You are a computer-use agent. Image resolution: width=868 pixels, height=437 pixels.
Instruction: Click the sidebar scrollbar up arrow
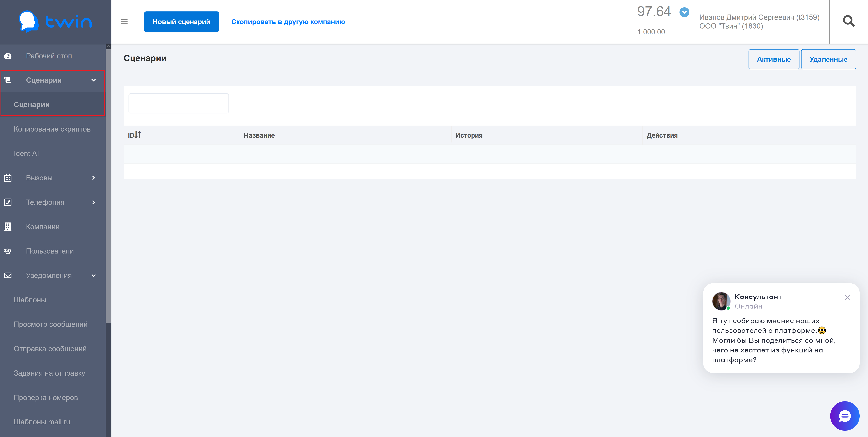tap(109, 46)
